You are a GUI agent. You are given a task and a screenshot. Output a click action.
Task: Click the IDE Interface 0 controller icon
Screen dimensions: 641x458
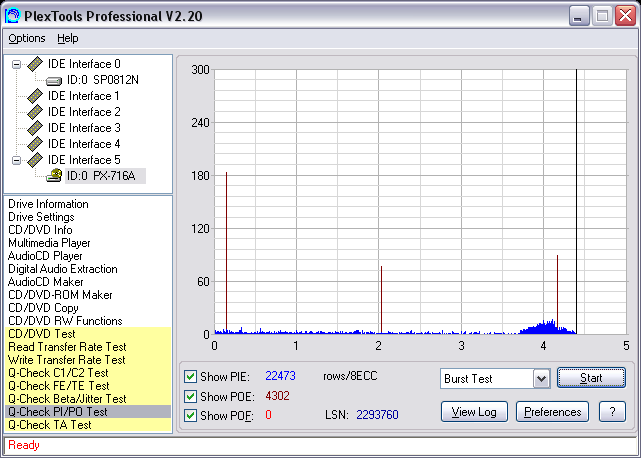click(x=35, y=64)
